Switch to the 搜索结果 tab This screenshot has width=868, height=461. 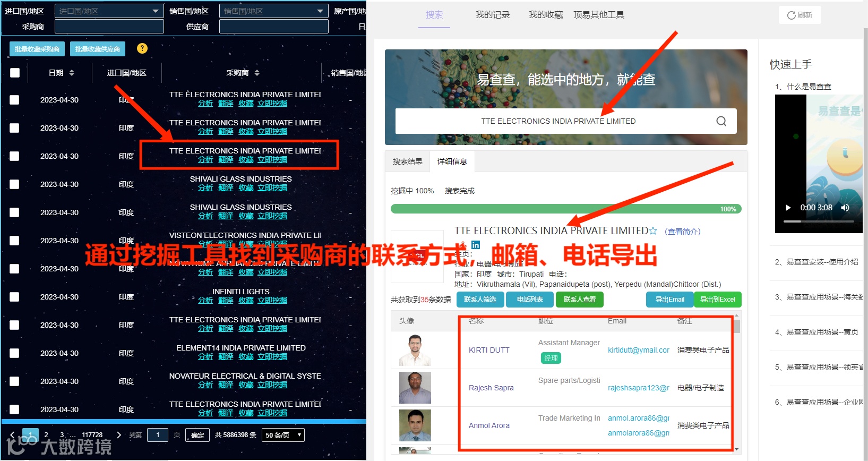point(408,161)
